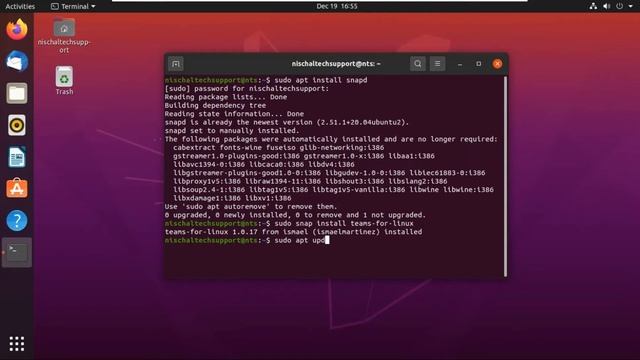Image resolution: width=640 pixels, height=360 pixels.
Task: Click 'Reading package lists... Done' line
Action: click(226, 97)
